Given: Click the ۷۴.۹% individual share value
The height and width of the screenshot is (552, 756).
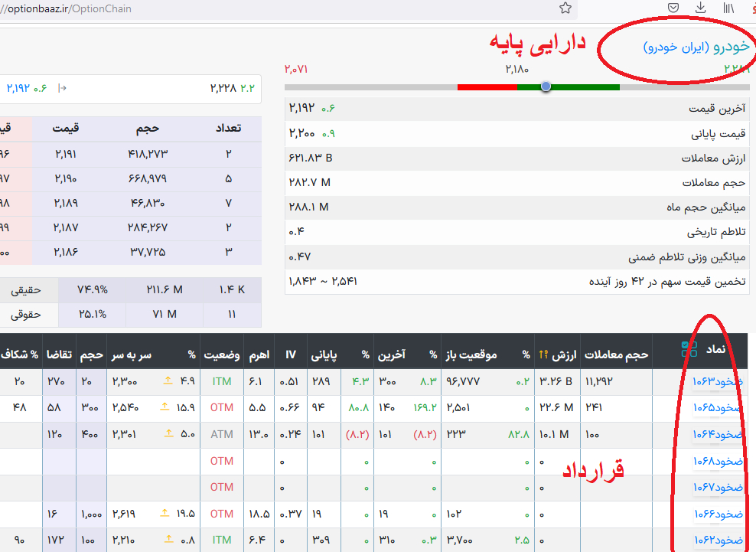Looking at the screenshot, I should coord(93,289).
